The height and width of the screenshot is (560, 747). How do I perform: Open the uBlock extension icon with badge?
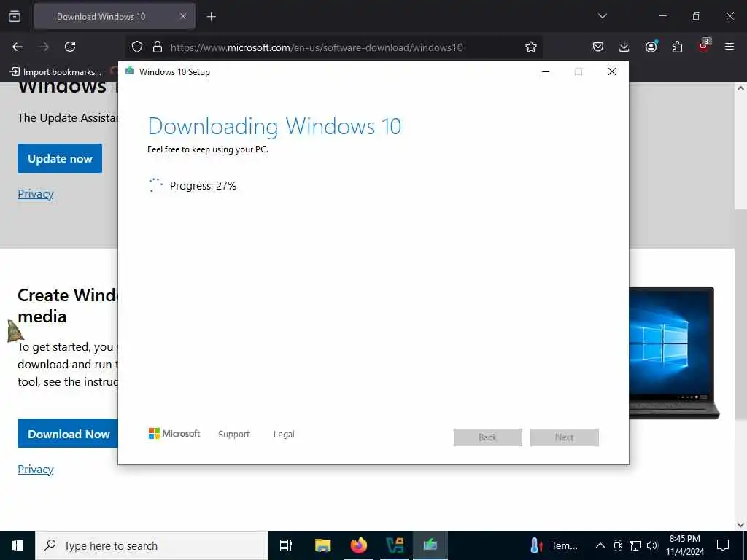(704, 46)
